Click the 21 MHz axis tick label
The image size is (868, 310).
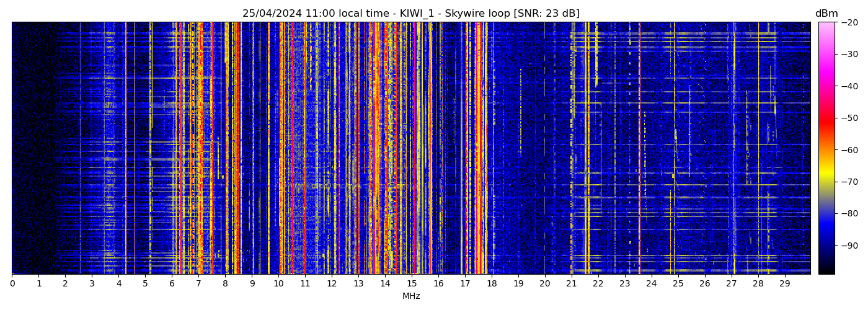572,283
